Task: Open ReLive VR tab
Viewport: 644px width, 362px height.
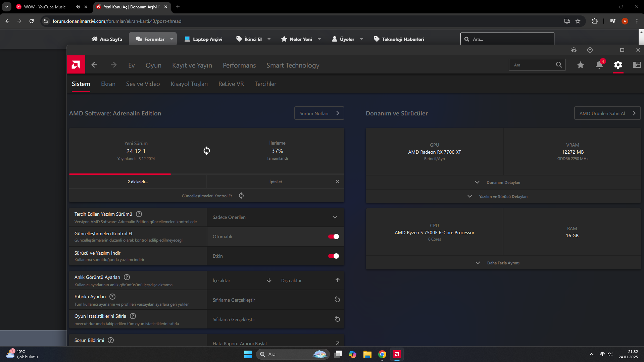Action: click(231, 84)
